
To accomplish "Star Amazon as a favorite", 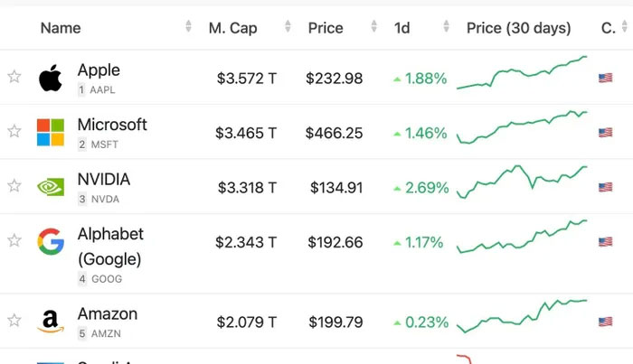I will tap(14, 321).
